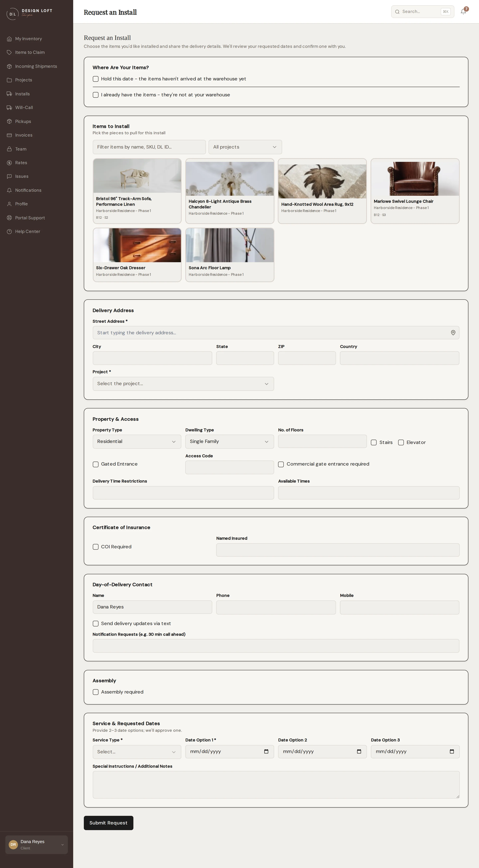The image size is (479, 868).
Task: Click the Filter items by name field
Action: point(149,147)
